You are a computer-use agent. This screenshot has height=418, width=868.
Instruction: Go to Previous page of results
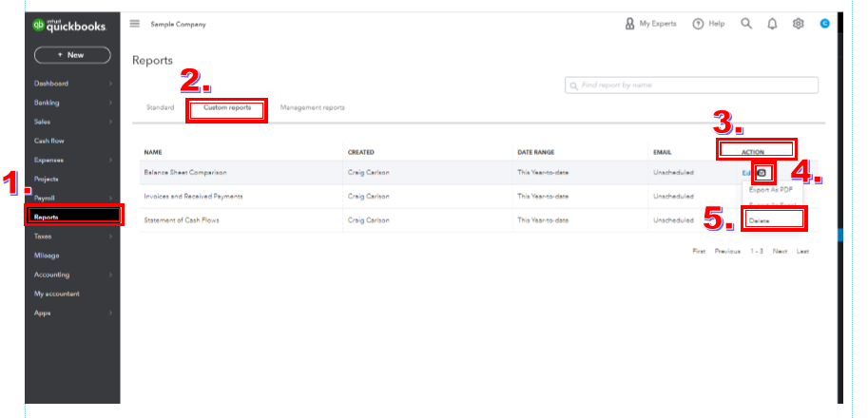click(x=727, y=252)
